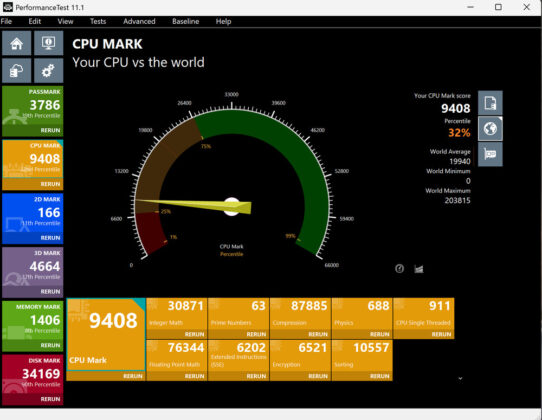Open the settings gears icon
Screen dimensions: 542x420
click(x=48, y=71)
